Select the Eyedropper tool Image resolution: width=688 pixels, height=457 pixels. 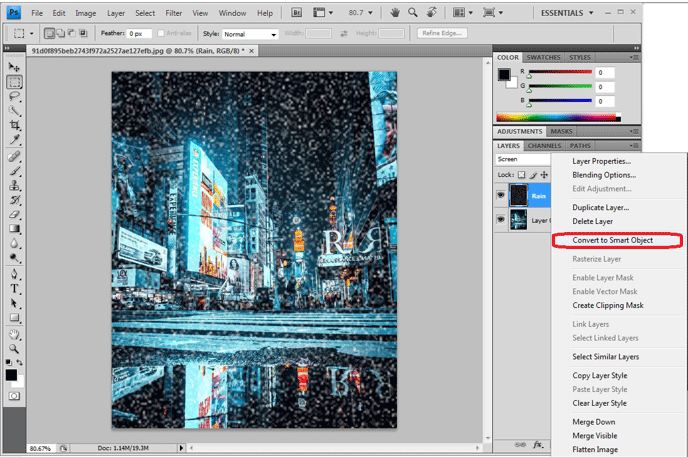click(x=14, y=140)
